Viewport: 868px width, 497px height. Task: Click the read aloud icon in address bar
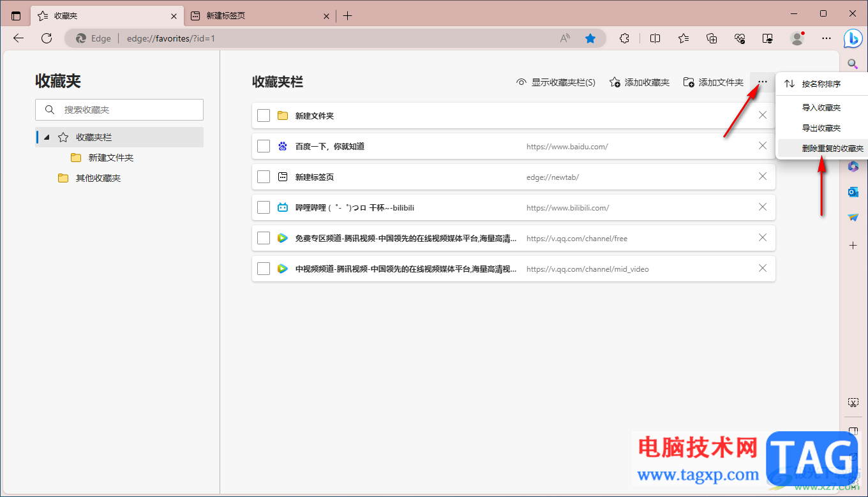[565, 38]
